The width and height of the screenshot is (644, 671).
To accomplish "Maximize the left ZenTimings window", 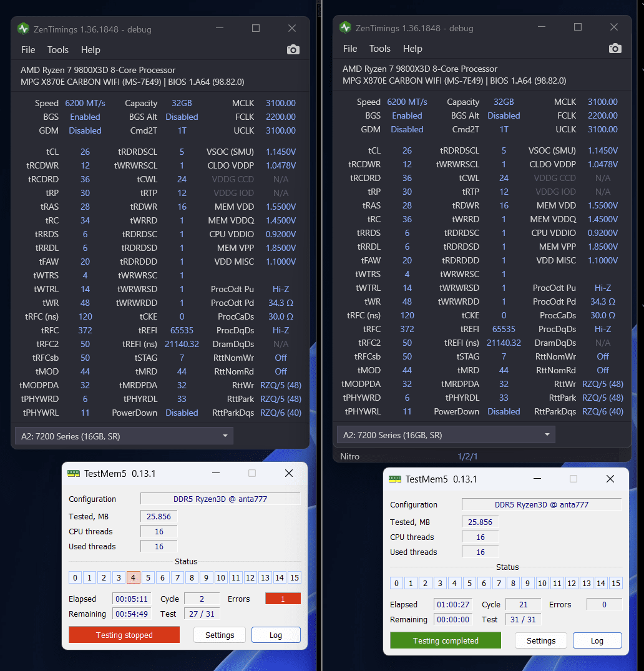I will click(x=256, y=28).
